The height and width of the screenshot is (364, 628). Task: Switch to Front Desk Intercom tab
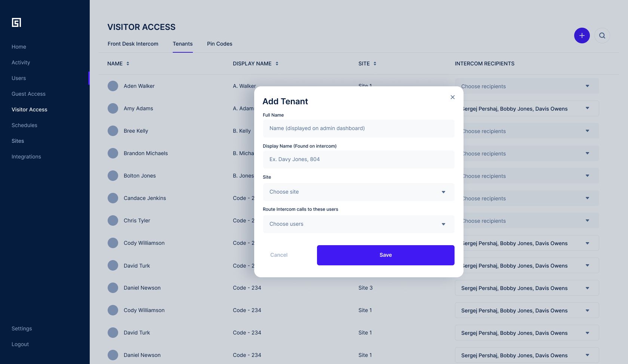tap(133, 44)
